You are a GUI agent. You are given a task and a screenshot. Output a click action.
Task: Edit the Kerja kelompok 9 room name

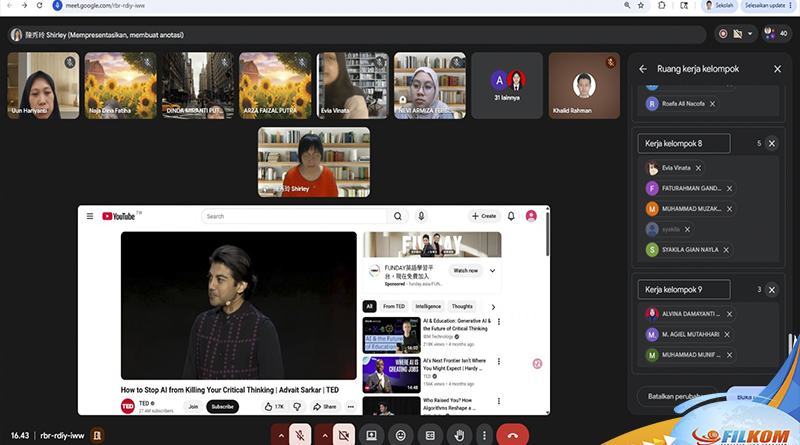(684, 289)
